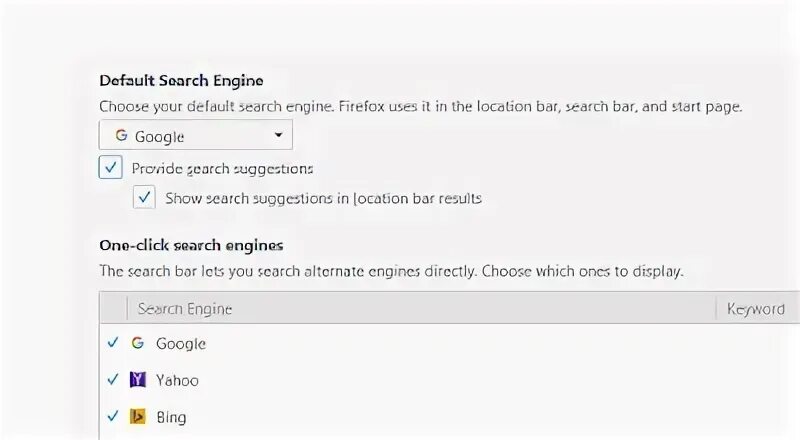Screen dimensions: 800x440
Task: Disable the Google one-click engine checkmark
Action: click(x=112, y=343)
